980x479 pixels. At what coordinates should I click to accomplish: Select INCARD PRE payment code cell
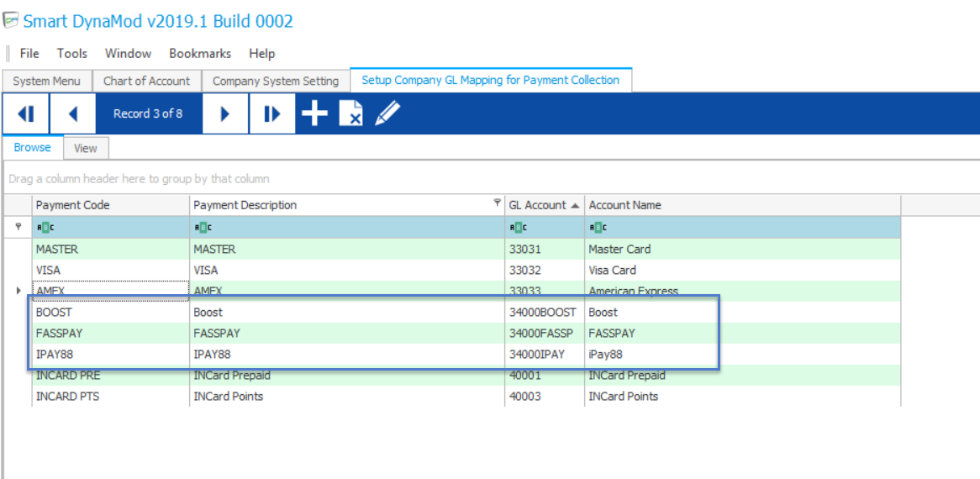tap(111, 376)
